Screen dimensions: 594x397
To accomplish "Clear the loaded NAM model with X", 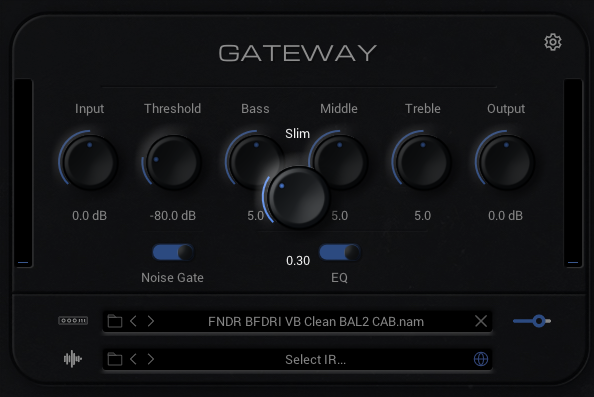I will (x=481, y=321).
